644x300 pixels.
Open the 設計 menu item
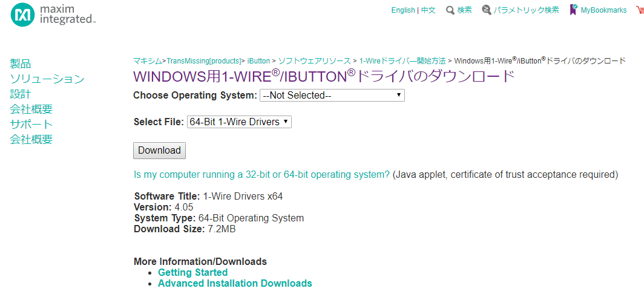point(21,94)
